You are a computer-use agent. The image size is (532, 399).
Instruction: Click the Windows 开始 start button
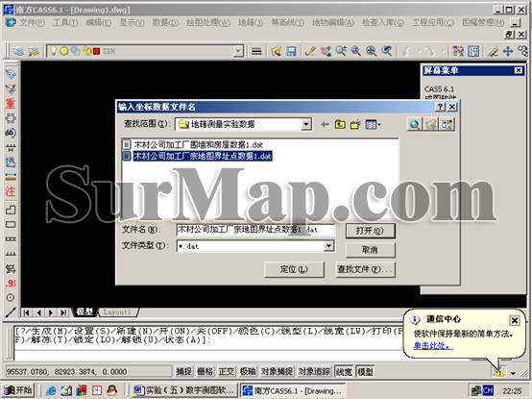click(x=18, y=390)
